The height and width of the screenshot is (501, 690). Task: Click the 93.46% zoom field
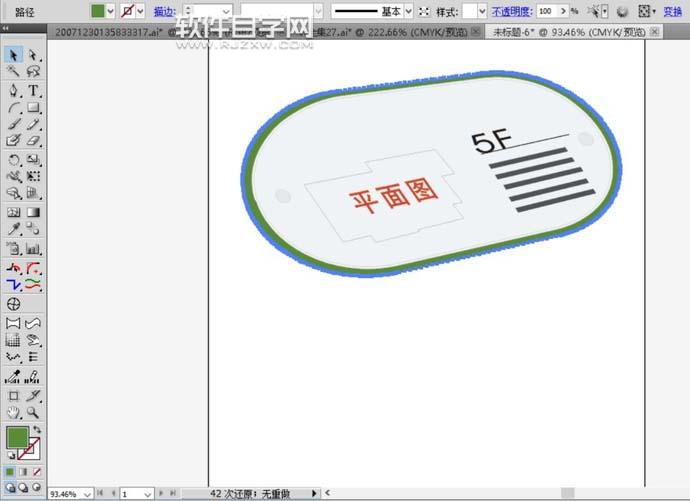click(65, 494)
